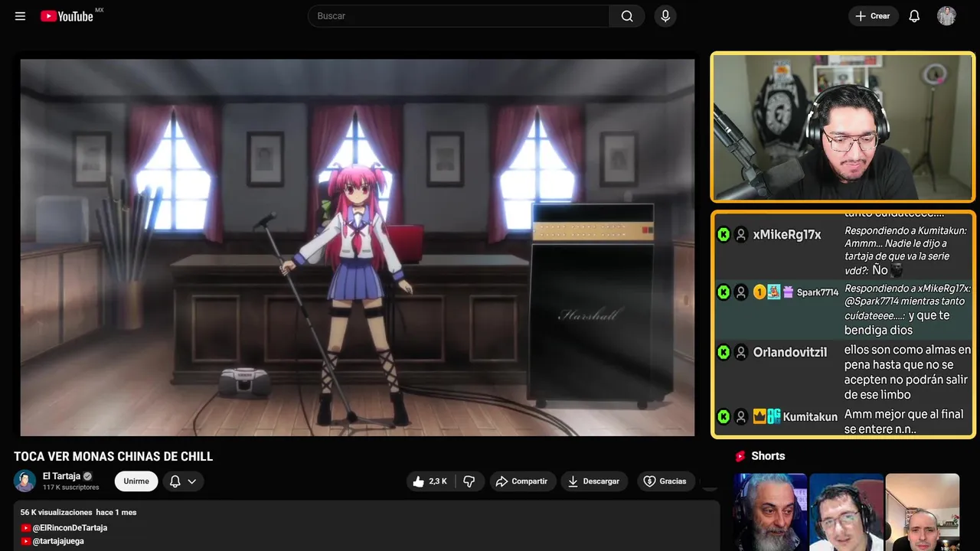Open the second Short thumbnail with headphones
The height and width of the screenshot is (551, 980).
846,512
